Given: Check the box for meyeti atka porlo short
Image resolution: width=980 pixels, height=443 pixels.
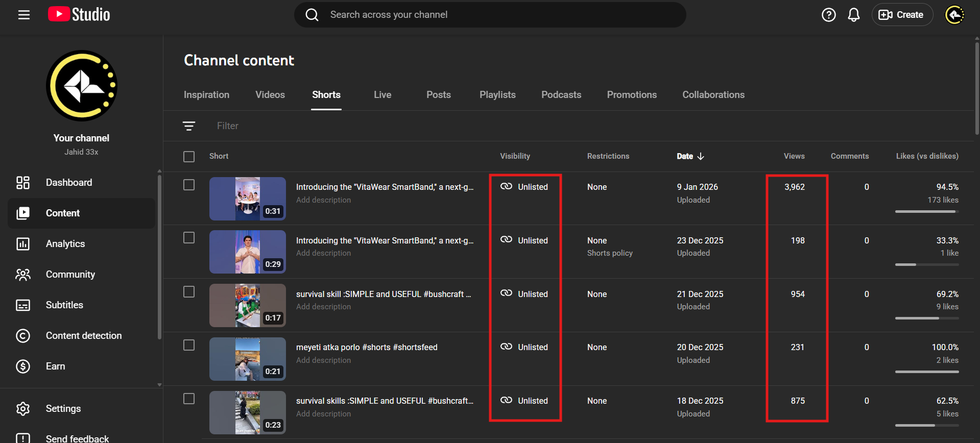Looking at the screenshot, I should (189, 345).
